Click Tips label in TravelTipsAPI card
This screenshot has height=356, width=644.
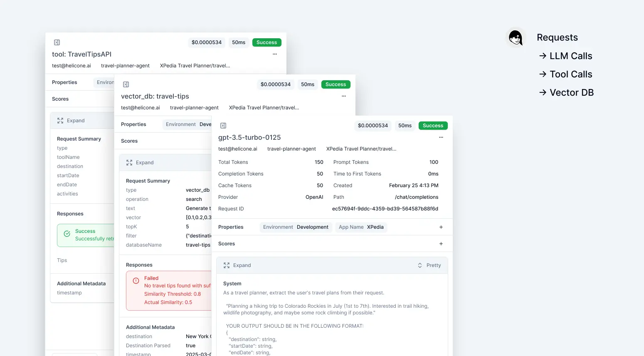pos(62,260)
